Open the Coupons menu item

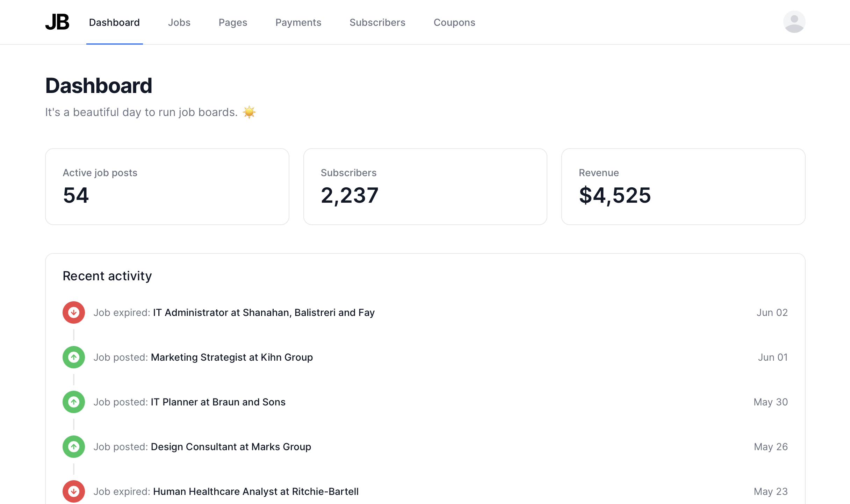pos(454,22)
